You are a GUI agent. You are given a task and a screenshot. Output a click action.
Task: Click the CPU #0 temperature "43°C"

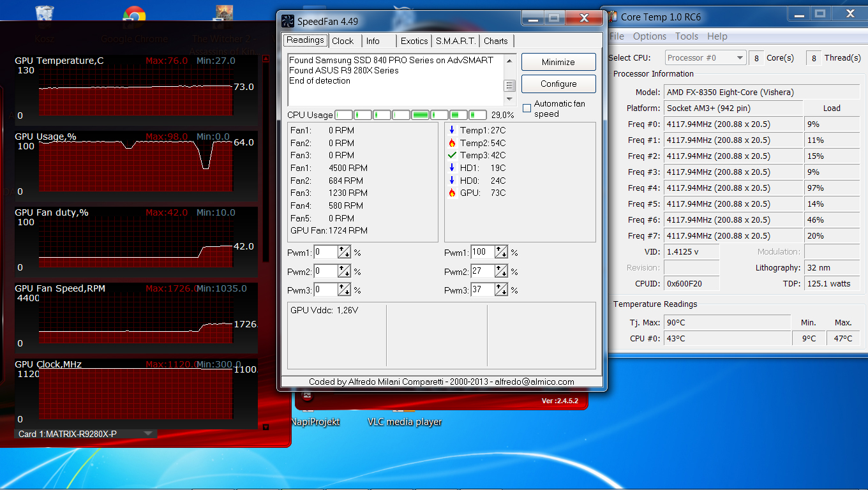click(x=727, y=338)
